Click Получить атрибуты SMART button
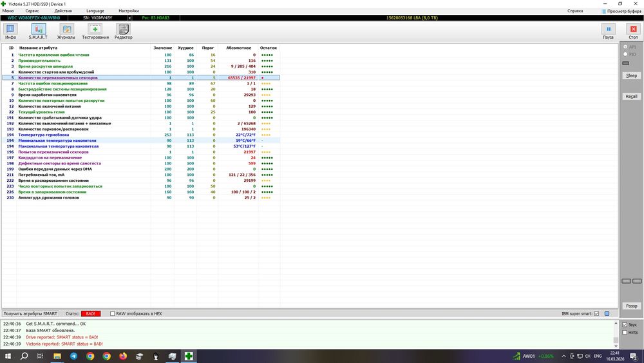644x363 pixels. (x=30, y=313)
